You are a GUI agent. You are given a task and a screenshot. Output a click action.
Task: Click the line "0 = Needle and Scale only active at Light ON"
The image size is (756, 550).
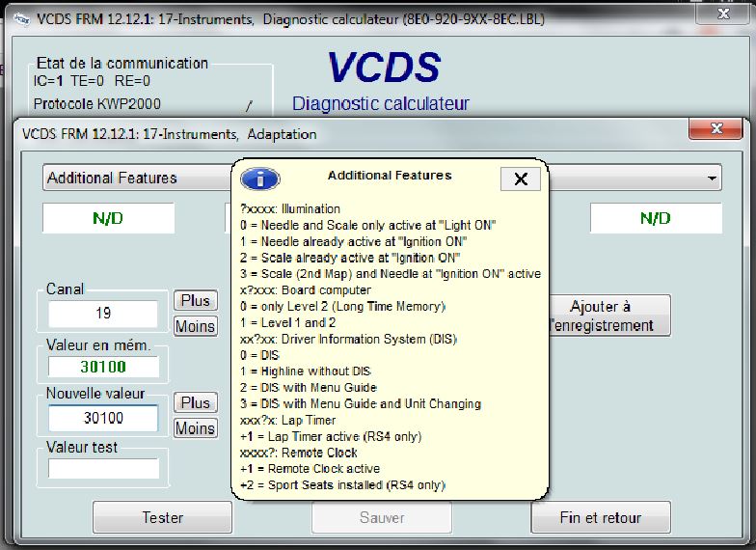tap(368, 226)
